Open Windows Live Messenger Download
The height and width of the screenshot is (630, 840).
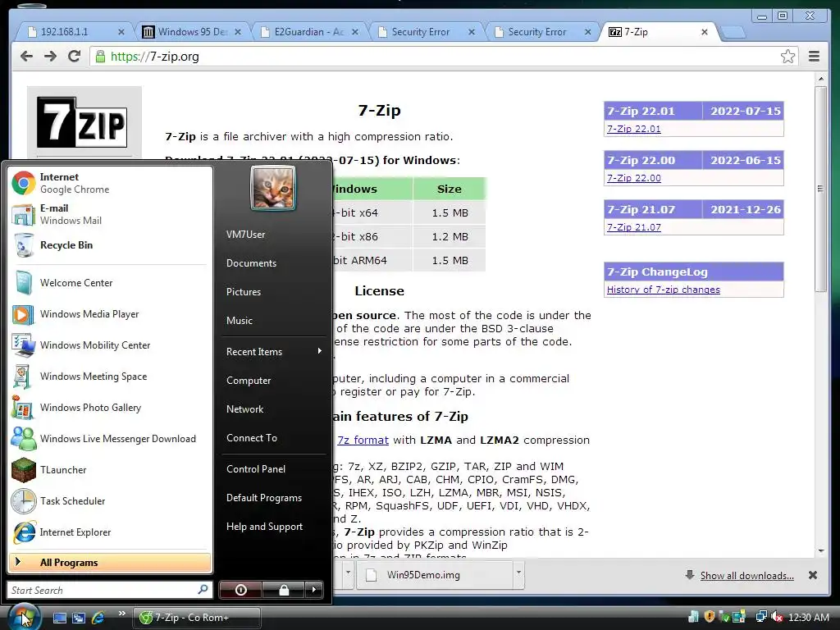pyautogui.click(x=109, y=438)
